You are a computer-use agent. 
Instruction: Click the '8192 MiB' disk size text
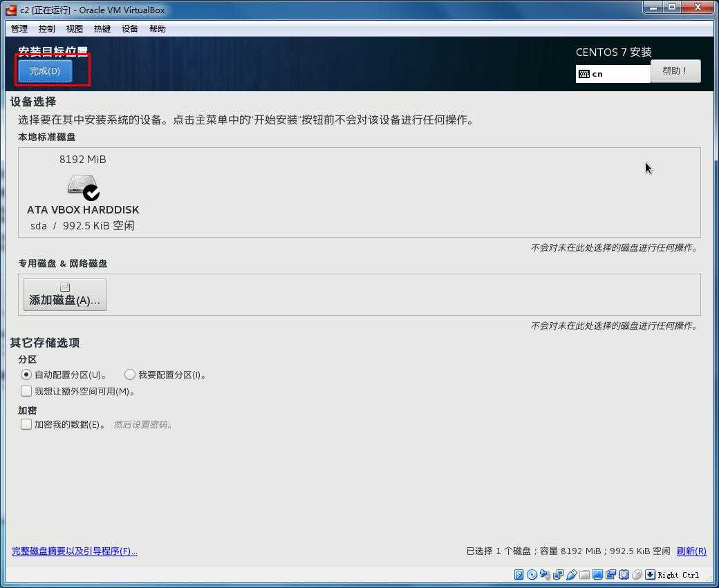82,160
